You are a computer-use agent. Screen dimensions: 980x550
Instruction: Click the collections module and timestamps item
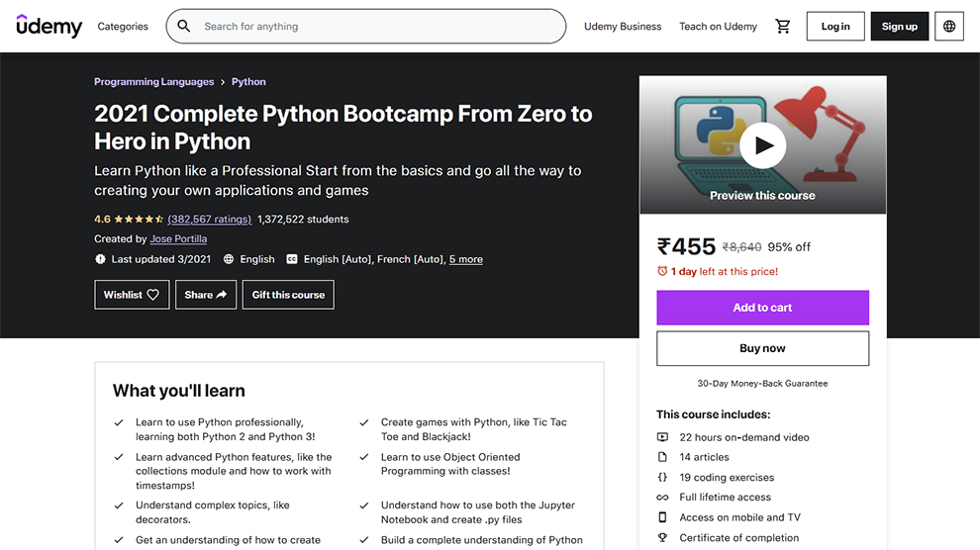click(234, 471)
